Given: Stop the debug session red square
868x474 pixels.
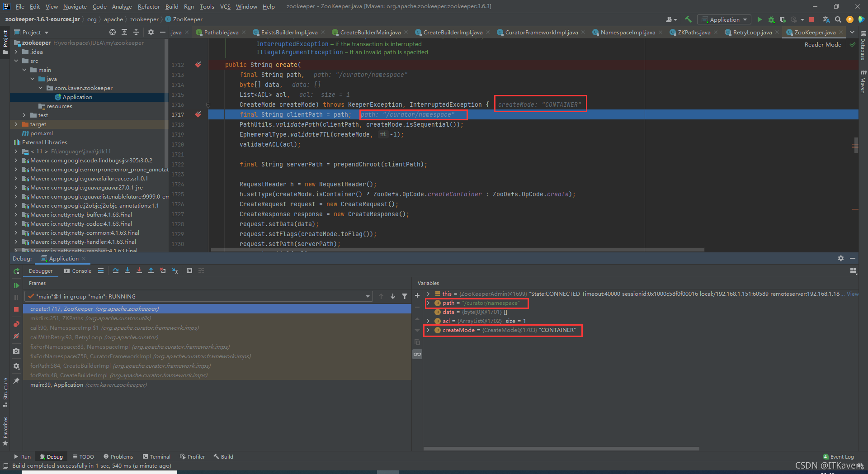Looking at the screenshot, I should click(16, 309).
